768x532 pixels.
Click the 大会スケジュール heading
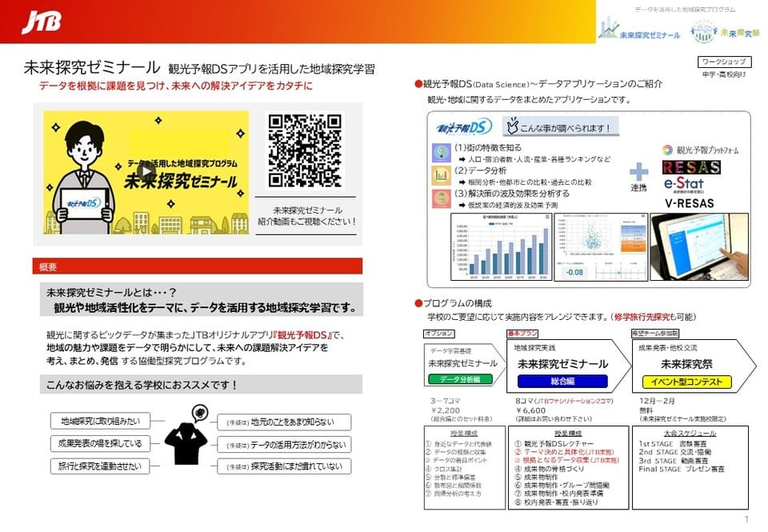pyautogui.click(x=690, y=433)
